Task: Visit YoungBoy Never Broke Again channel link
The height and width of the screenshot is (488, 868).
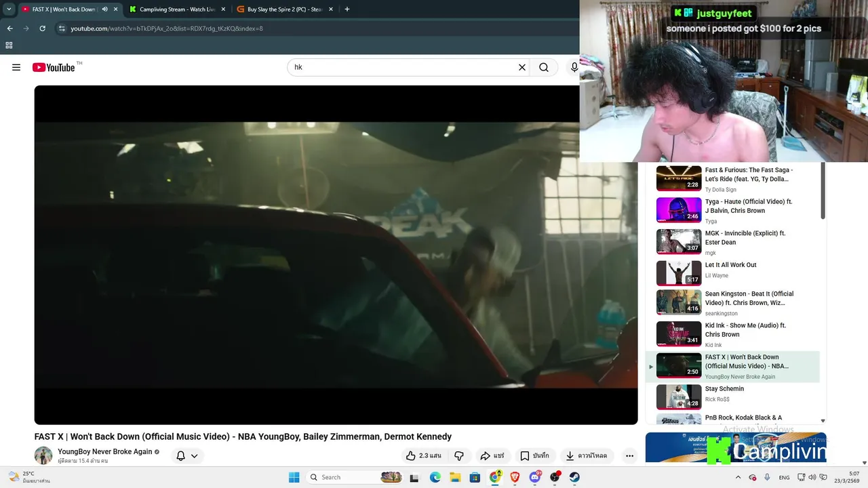Action: click(x=105, y=451)
